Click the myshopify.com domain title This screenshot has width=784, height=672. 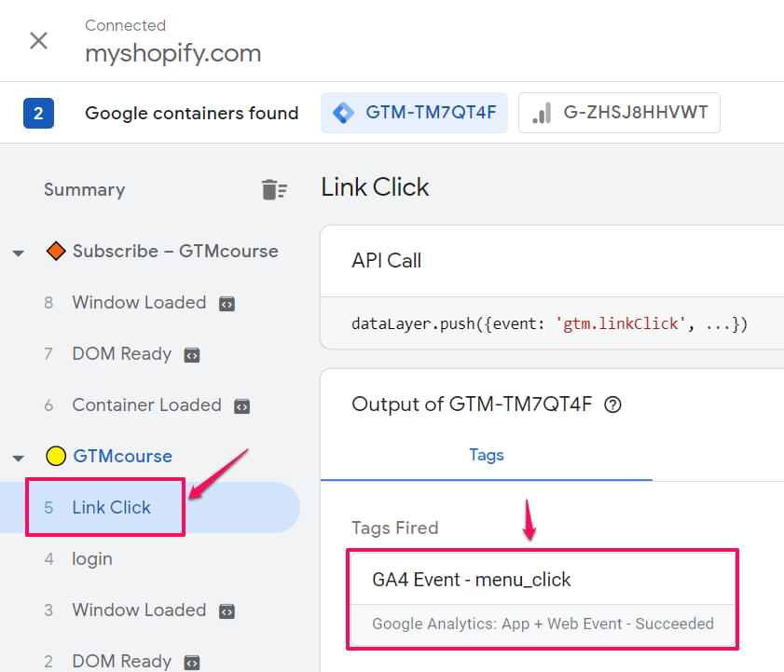[x=173, y=53]
